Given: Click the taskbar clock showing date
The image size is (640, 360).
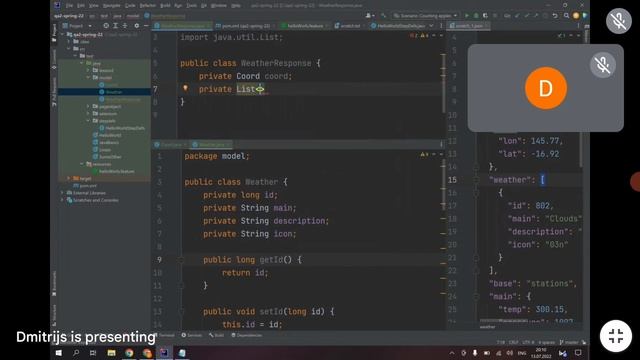Looking at the screenshot, I should 541,353.
